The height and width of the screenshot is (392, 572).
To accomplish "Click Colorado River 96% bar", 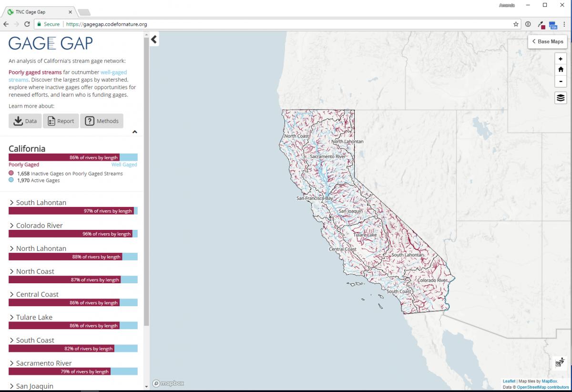I will tap(73, 234).
